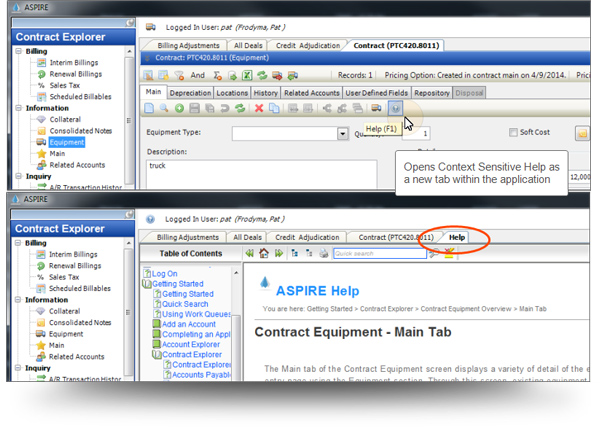Click the search magnifier icon beside Quick search

[434, 253]
